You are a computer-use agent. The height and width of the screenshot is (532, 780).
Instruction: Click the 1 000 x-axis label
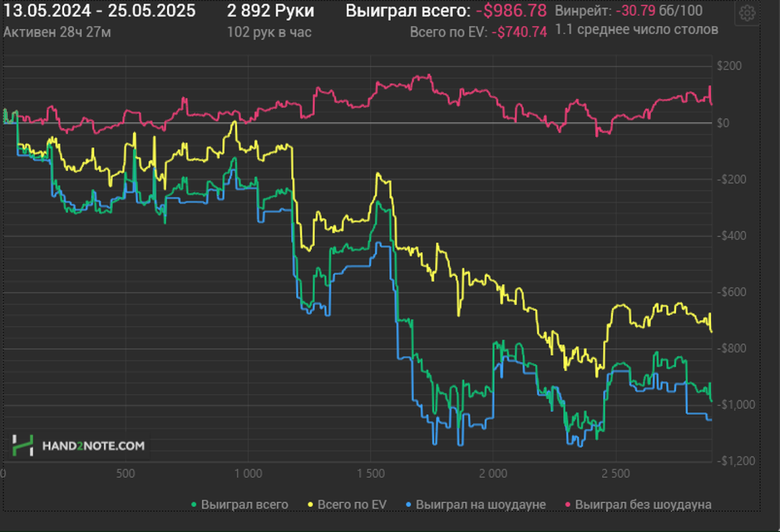click(x=249, y=474)
